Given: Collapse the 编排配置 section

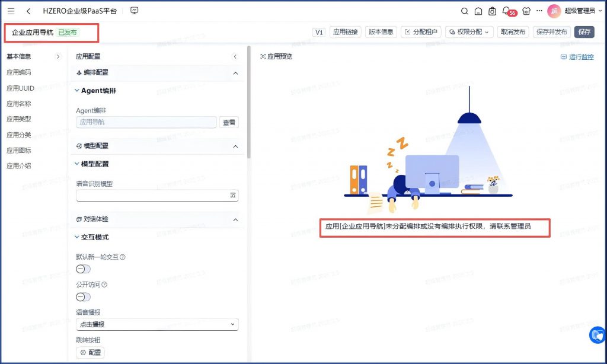Looking at the screenshot, I should [235, 73].
